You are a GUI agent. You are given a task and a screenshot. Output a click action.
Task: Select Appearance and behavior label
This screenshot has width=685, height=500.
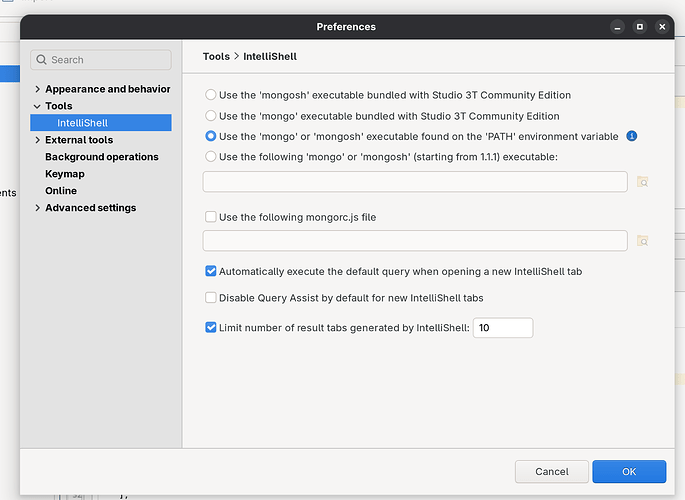(x=108, y=89)
